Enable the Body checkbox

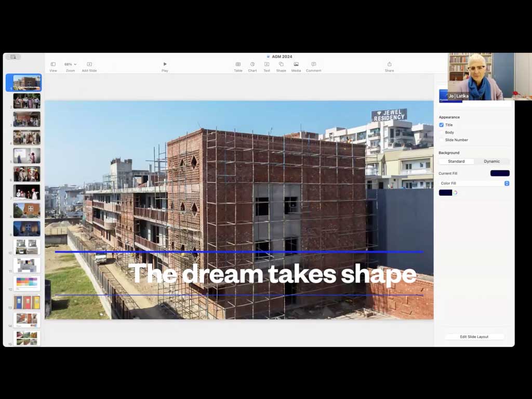point(442,132)
